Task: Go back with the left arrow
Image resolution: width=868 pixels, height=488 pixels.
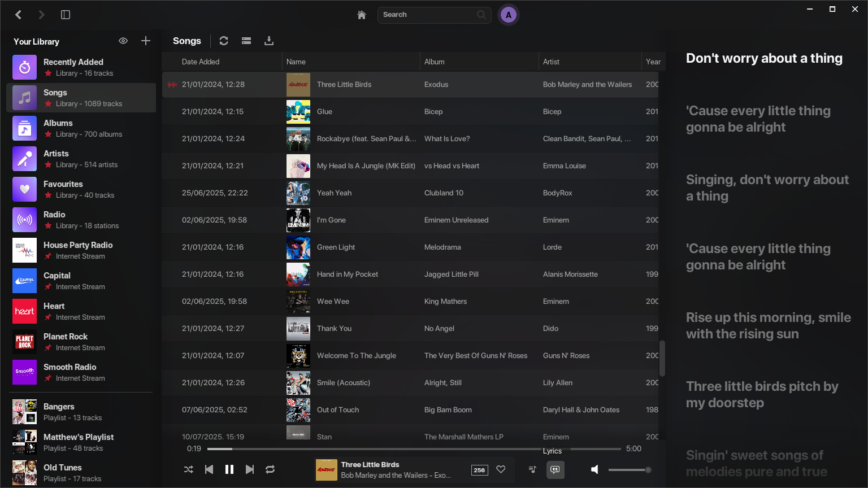Action: point(19,15)
